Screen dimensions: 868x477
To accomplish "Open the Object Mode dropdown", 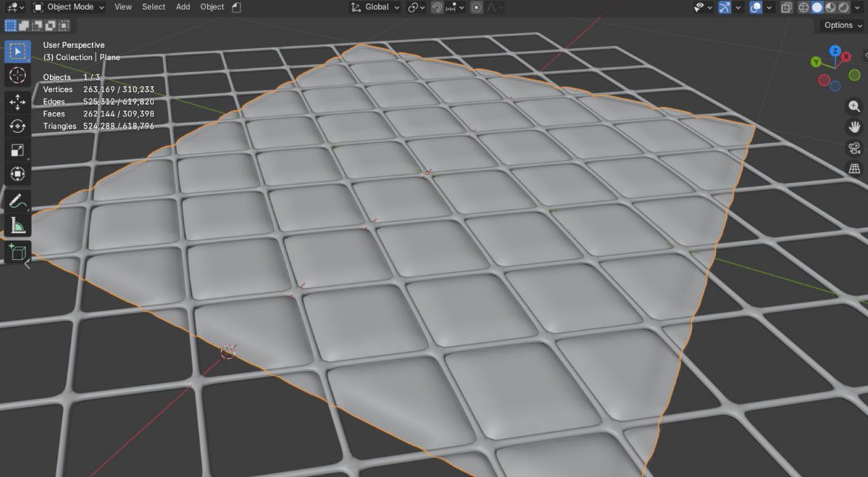I will pyautogui.click(x=69, y=7).
